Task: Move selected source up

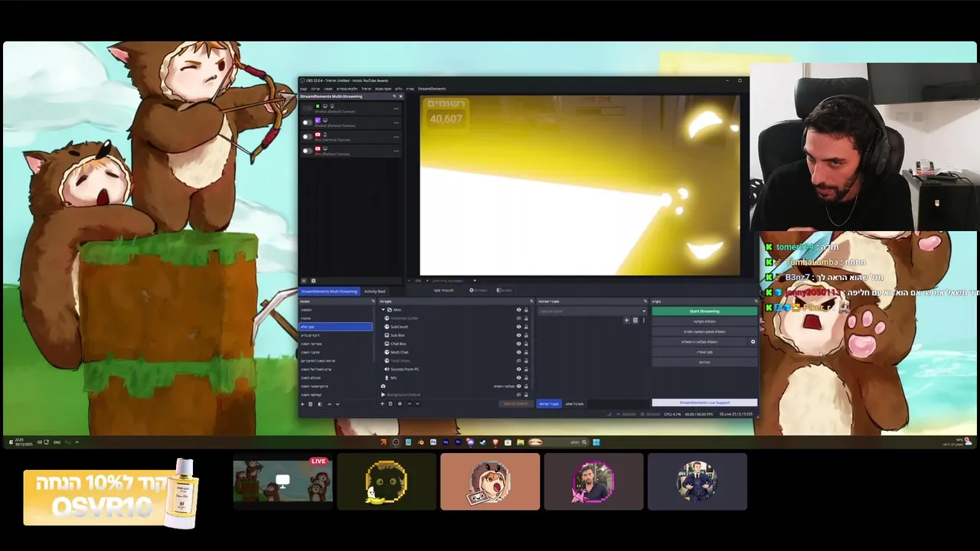Action: (410, 404)
